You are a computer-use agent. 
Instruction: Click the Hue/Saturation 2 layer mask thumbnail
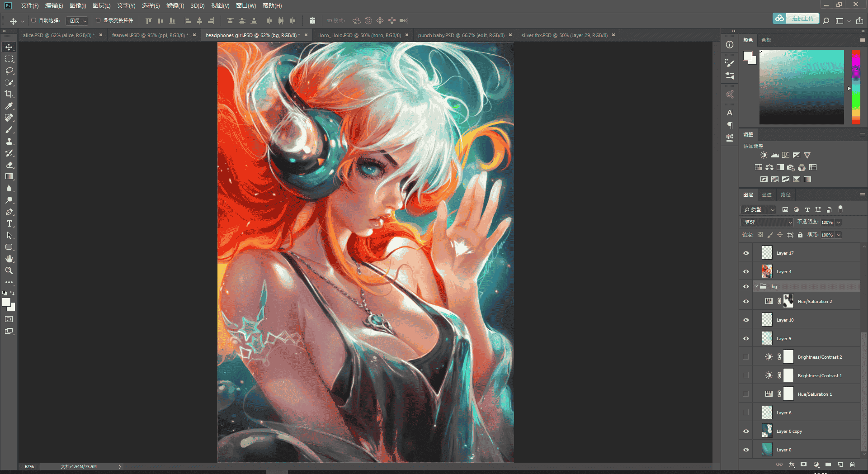click(788, 301)
